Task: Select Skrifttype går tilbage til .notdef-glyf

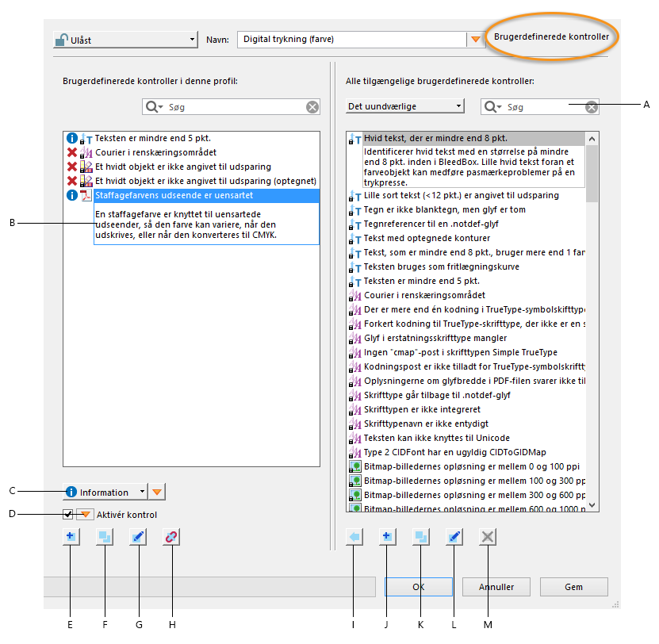Action: pyautogui.click(x=466, y=395)
